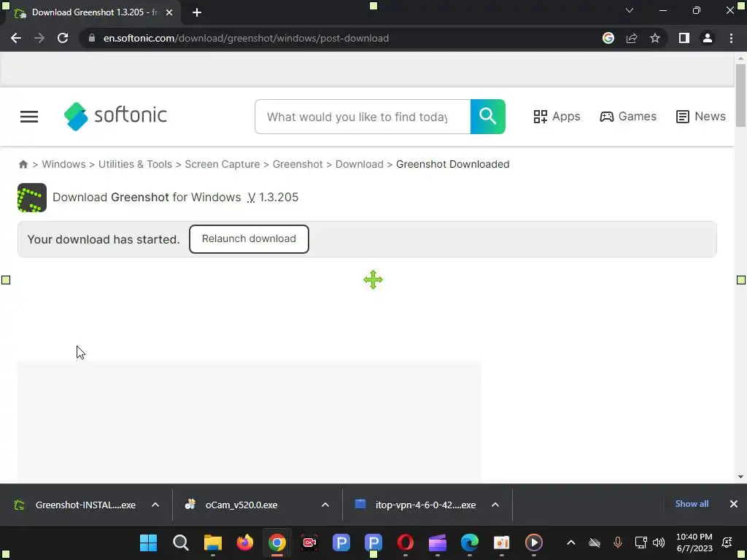This screenshot has height=560, width=747.
Task: Open the Chrome profile menu
Action: point(708,38)
